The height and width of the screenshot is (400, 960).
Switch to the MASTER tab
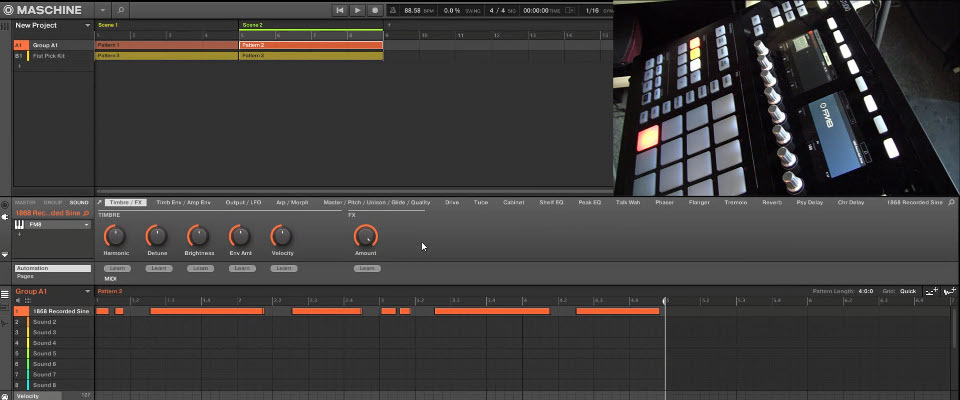25,202
